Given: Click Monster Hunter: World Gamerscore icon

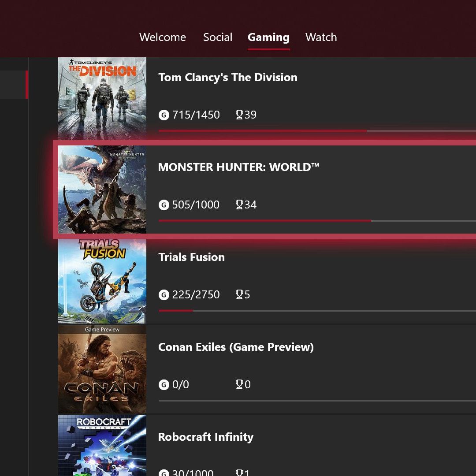Looking at the screenshot, I should 164,205.
